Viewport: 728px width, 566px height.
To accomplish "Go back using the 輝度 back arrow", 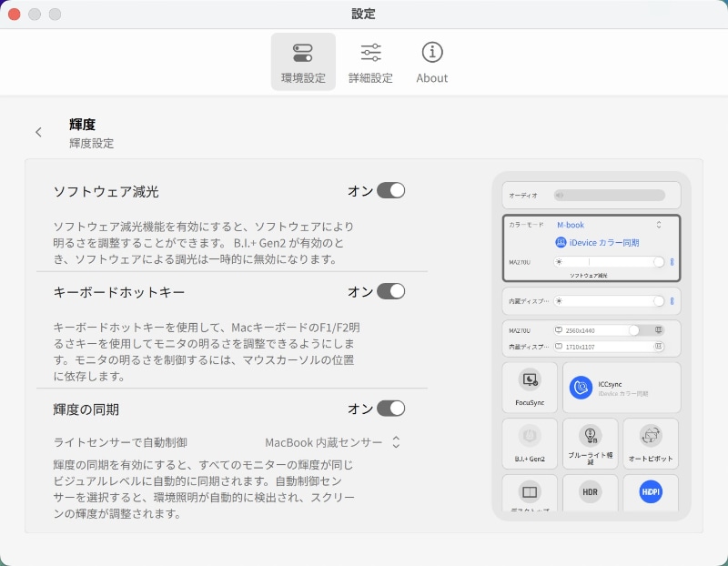I will (38, 132).
